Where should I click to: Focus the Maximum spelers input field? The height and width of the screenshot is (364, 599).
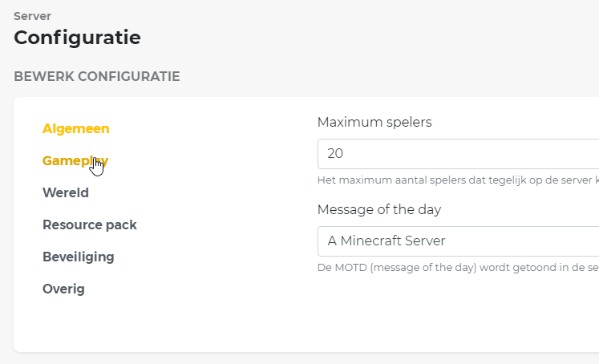click(x=457, y=154)
